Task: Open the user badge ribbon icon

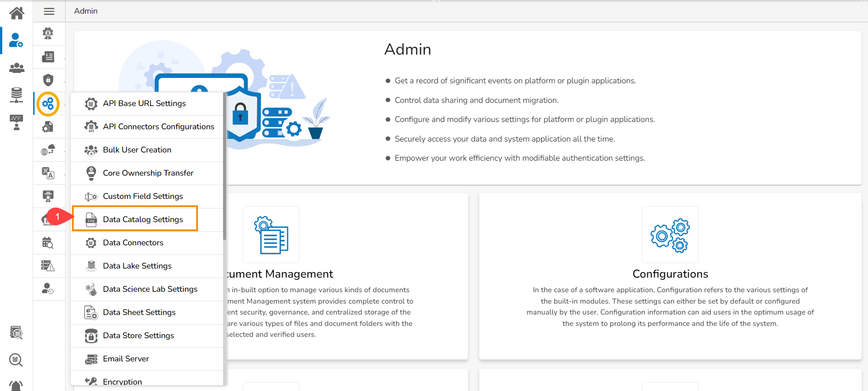Action: [48, 33]
